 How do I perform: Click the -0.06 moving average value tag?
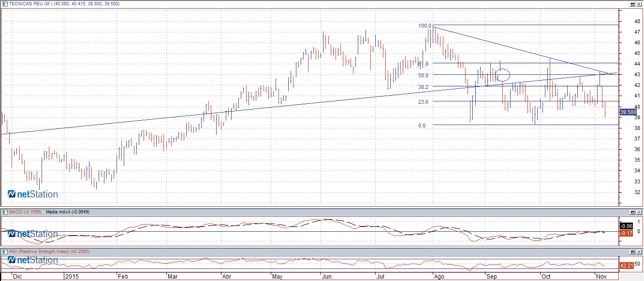(627, 226)
